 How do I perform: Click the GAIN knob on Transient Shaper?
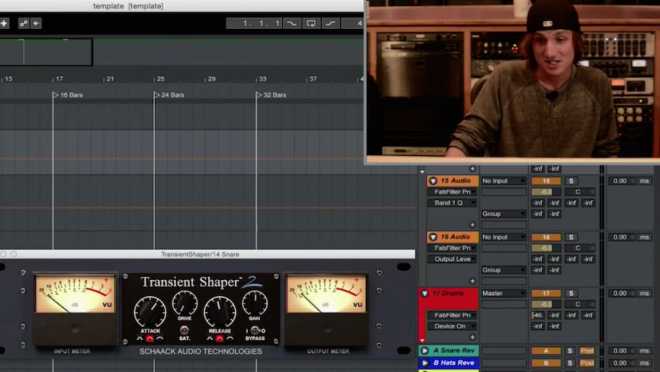tap(255, 303)
